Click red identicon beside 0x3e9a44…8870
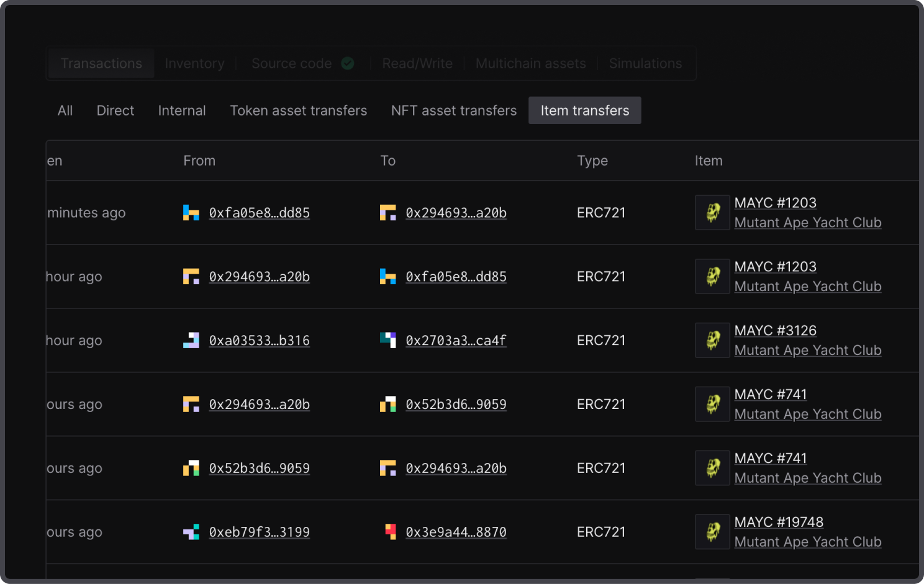The width and height of the screenshot is (924, 584). coord(390,532)
